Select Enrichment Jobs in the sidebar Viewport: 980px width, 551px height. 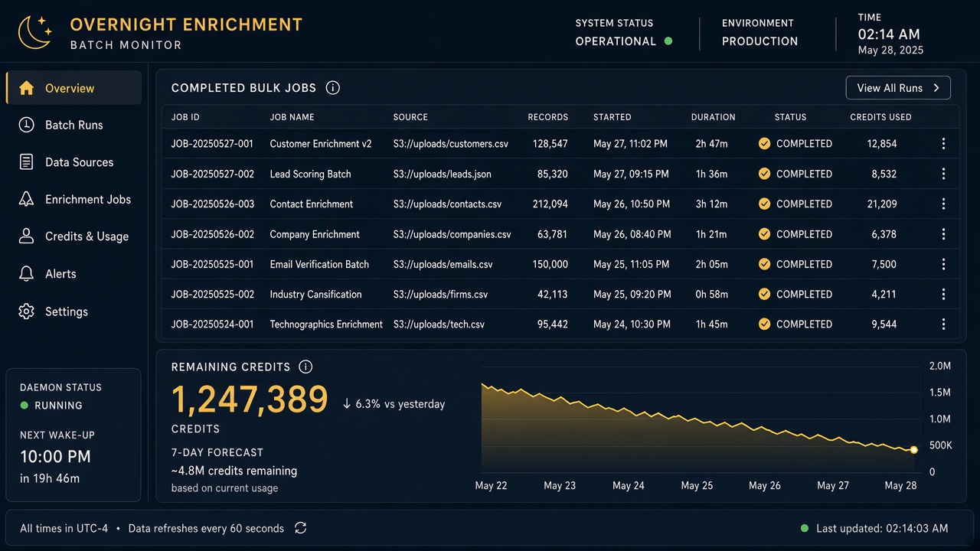pos(74,199)
